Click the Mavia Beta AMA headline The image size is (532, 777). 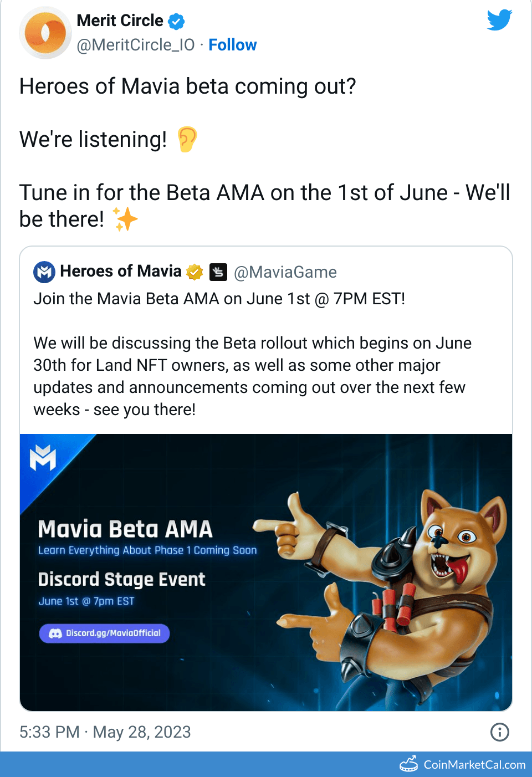pyautogui.click(x=125, y=529)
